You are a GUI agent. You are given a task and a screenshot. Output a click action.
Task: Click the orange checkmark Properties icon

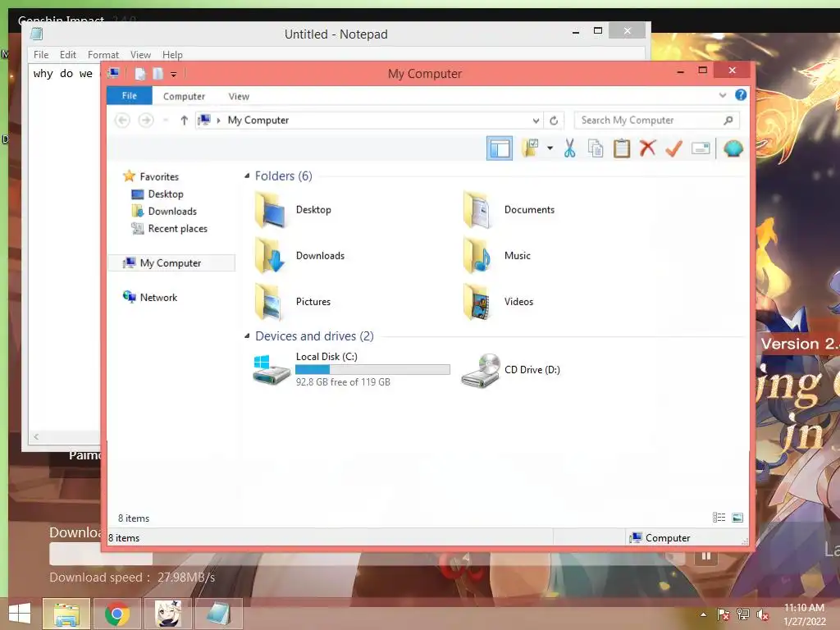(x=673, y=148)
